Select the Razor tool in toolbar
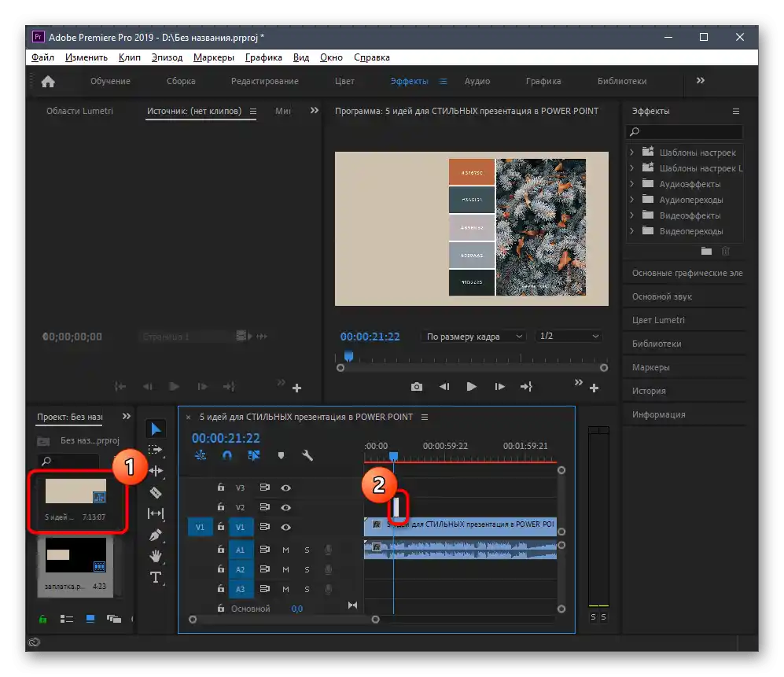784x677 pixels. [156, 492]
